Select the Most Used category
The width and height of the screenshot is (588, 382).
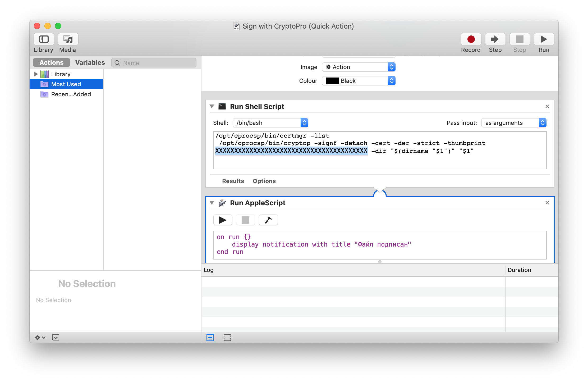(x=66, y=84)
